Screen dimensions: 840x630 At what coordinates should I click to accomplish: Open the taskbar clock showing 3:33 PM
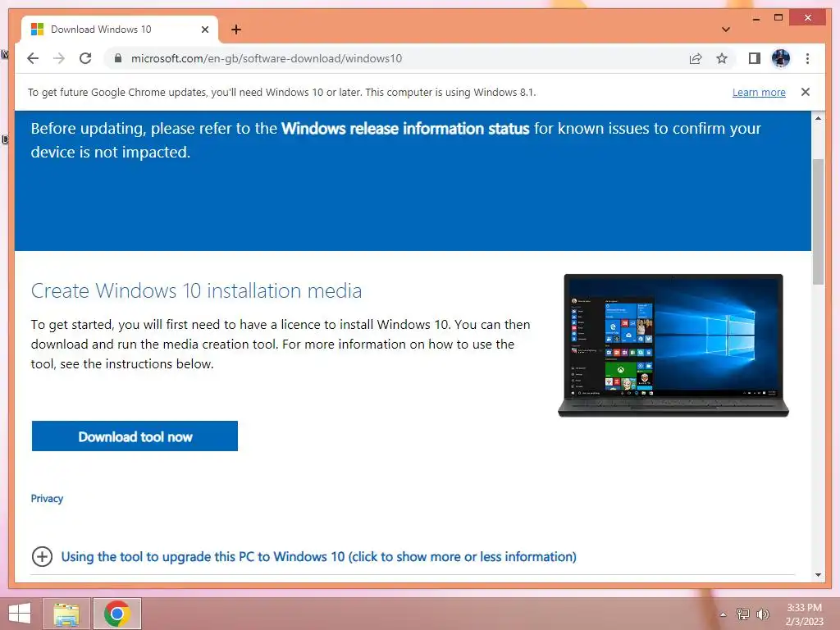(804, 614)
